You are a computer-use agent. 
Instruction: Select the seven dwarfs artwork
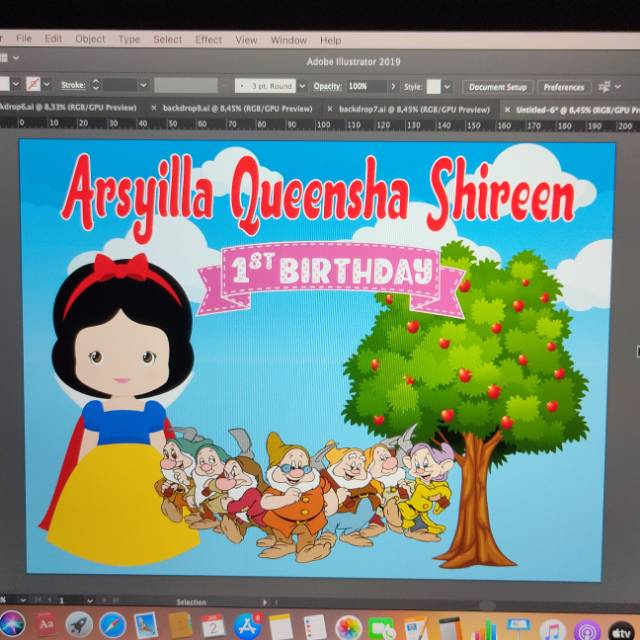pyautogui.click(x=304, y=494)
